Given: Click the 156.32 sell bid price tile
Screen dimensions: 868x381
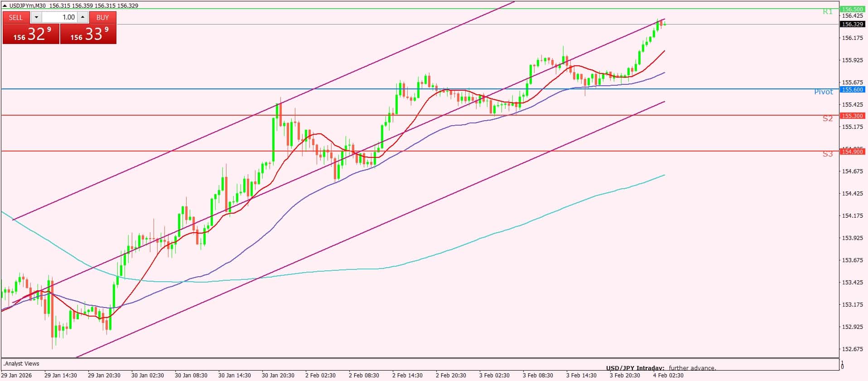Looking at the screenshot, I should point(31,34).
